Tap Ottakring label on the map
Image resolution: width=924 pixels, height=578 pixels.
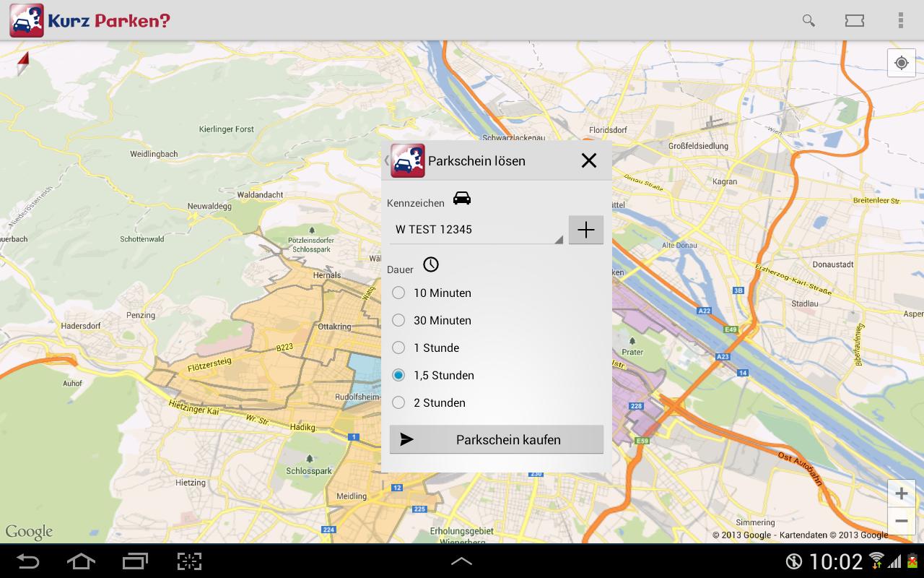coord(334,327)
